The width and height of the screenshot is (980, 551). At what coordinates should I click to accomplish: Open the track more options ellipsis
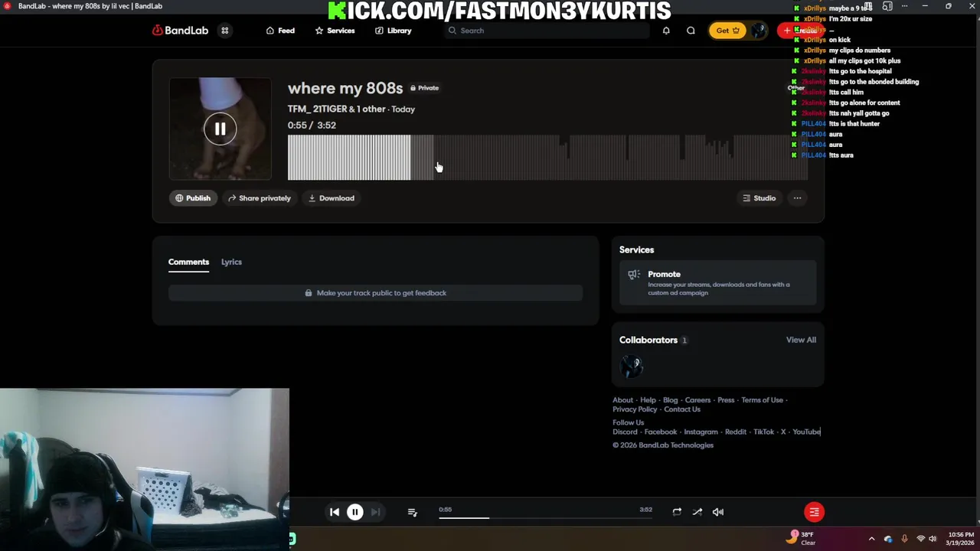[x=797, y=198]
